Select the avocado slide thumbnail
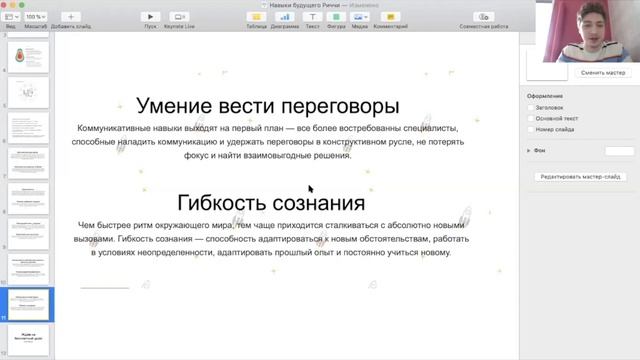This screenshot has height=360, width=640. coord(28,57)
